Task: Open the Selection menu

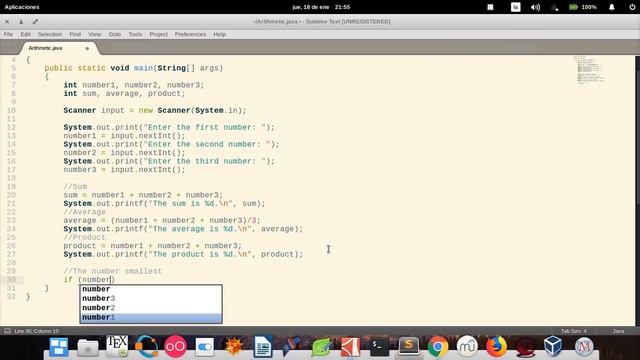Action: [x=50, y=34]
